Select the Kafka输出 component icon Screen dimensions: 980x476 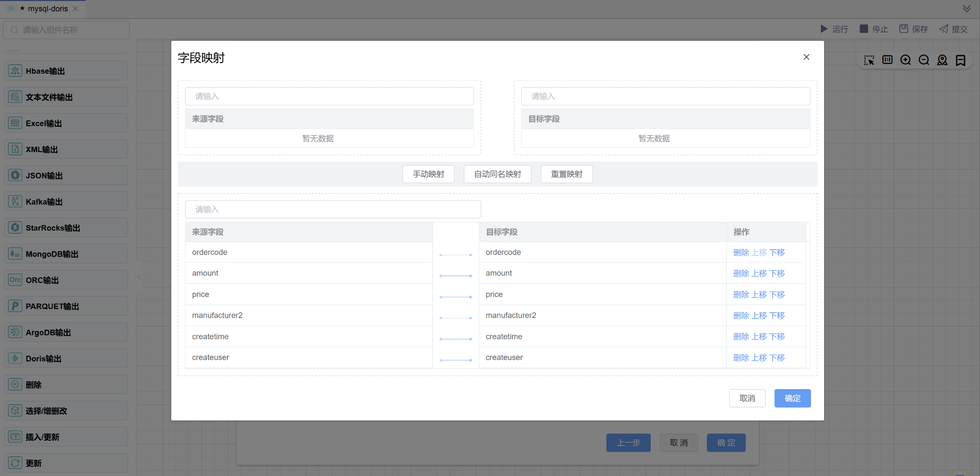pos(15,201)
